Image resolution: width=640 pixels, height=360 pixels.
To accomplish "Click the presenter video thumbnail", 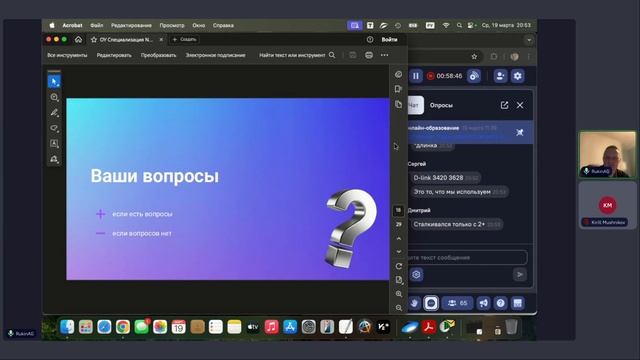I will (x=607, y=155).
